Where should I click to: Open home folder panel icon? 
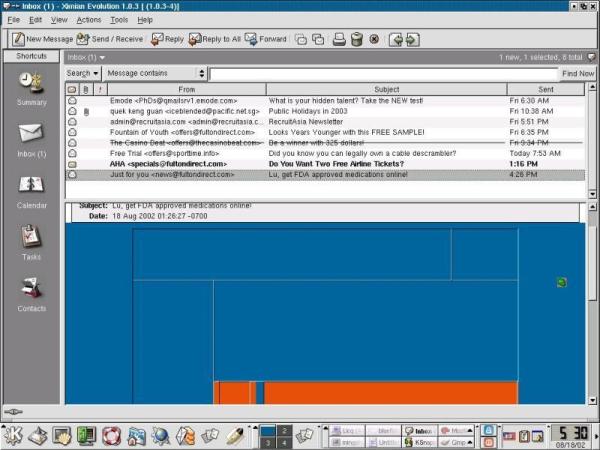[x=136, y=435]
